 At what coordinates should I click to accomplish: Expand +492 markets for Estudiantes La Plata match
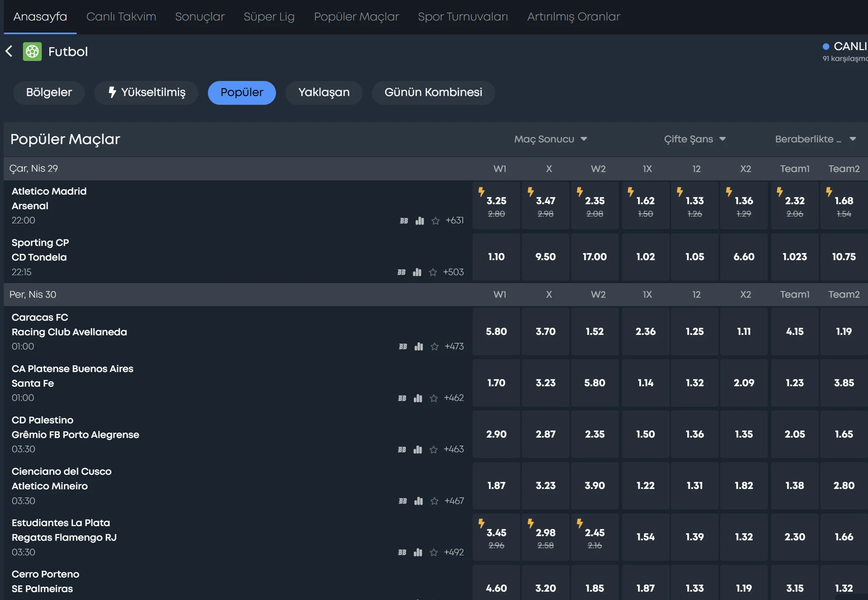pyautogui.click(x=454, y=552)
